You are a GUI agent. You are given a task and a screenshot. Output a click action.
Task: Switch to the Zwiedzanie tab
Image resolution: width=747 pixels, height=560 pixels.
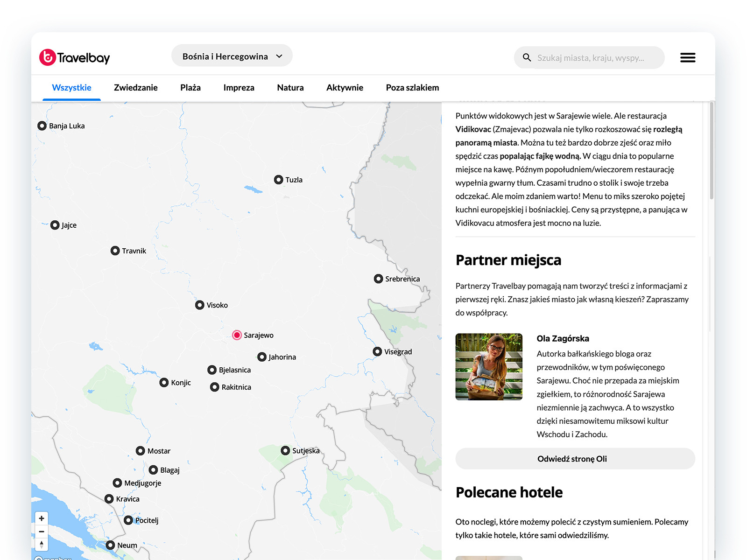tap(136, 88)
